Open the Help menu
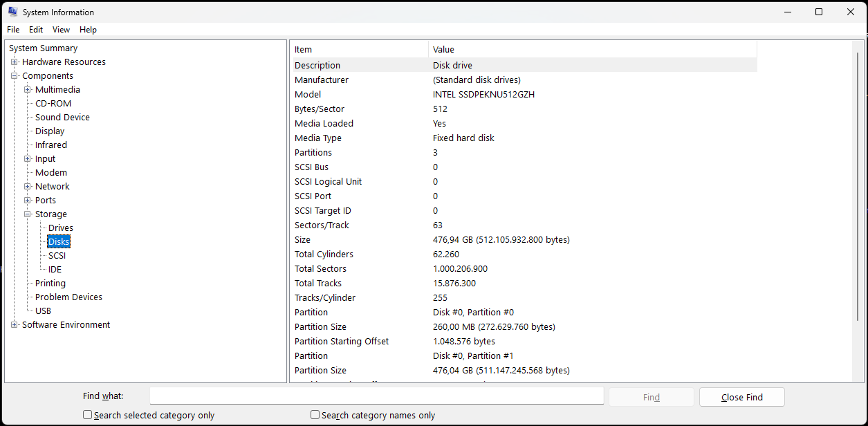The image size is (868, 426). pyautogui.click(x=88, y=29)
